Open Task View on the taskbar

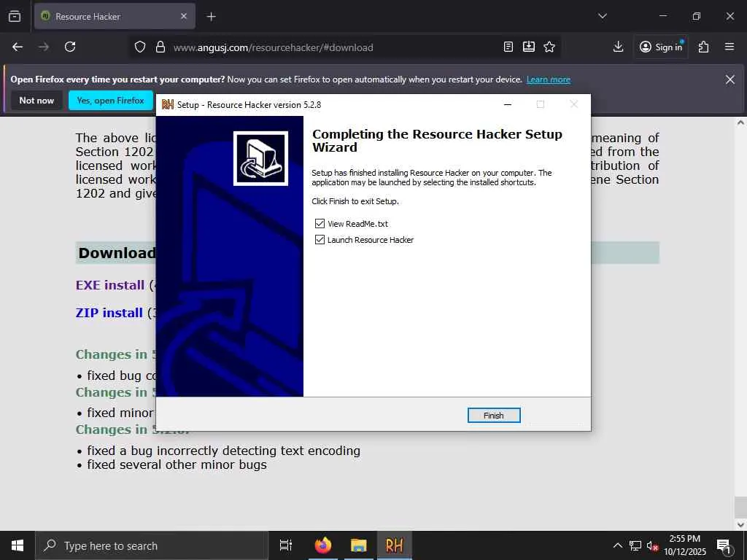tap(286, 545)
